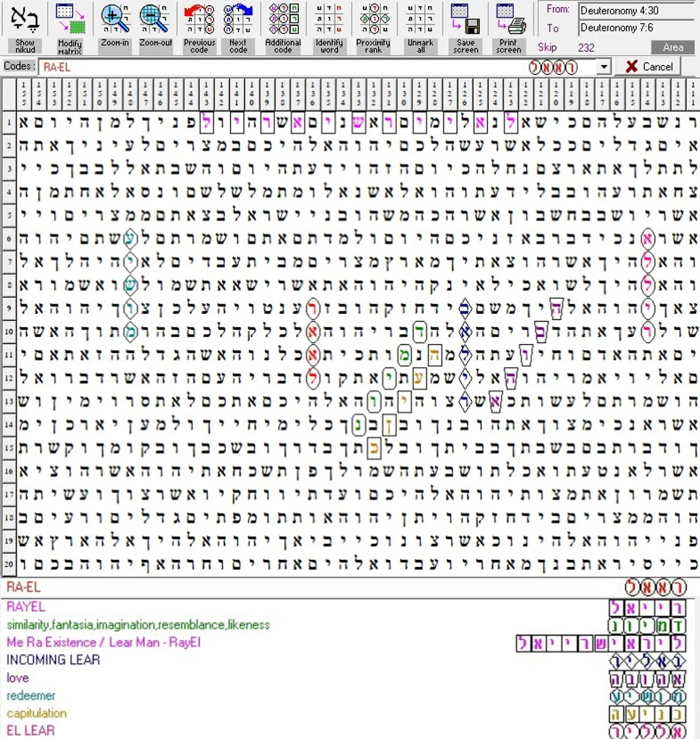This screenshot has height=739, width=700.
Task: Select the EL LEAR code entry
Action: (31, 730)
